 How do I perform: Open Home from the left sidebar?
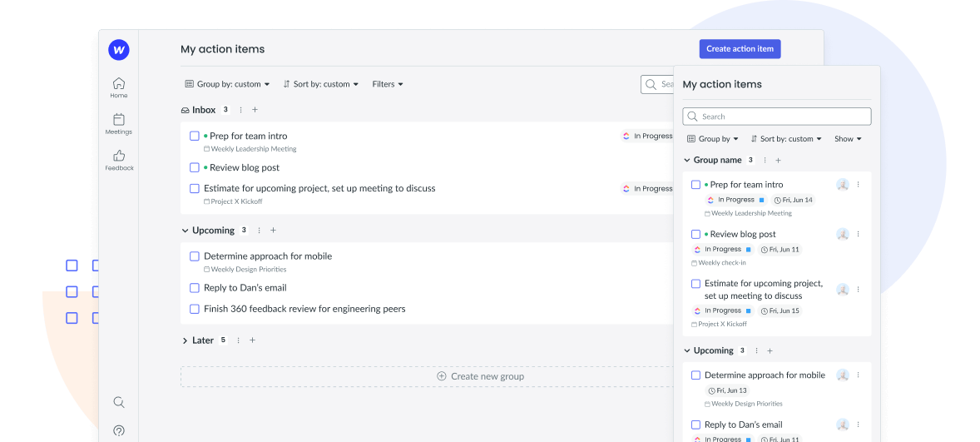119,87
